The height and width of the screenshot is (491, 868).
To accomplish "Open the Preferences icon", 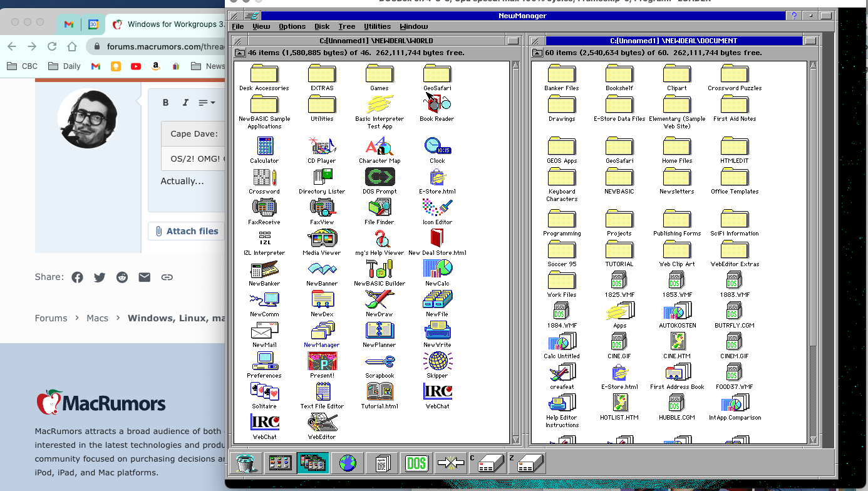I will coord(264,366).
